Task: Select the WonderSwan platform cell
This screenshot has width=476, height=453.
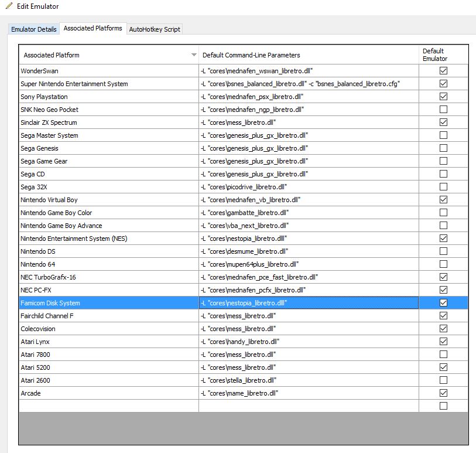Action: [109, 71]
